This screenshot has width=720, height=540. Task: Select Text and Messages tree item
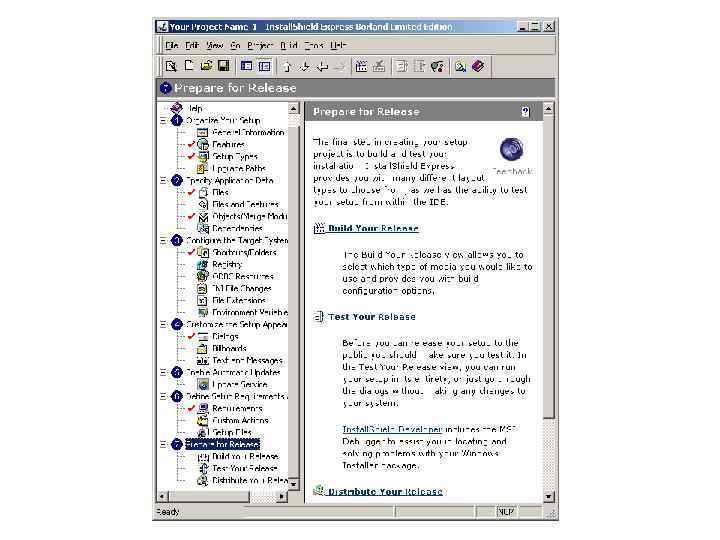point(247,360)
